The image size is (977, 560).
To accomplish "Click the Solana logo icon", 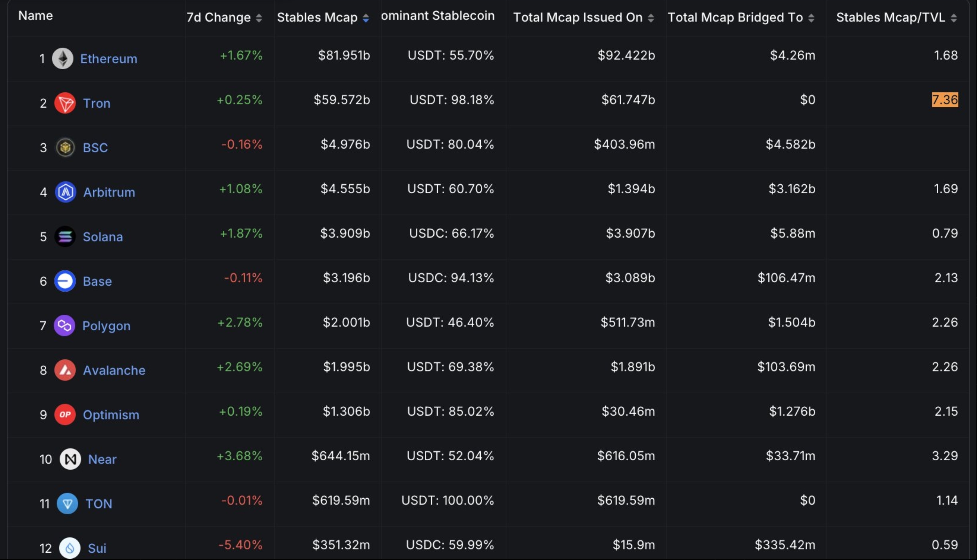I will pyautogui.click(x=65, y=236).
